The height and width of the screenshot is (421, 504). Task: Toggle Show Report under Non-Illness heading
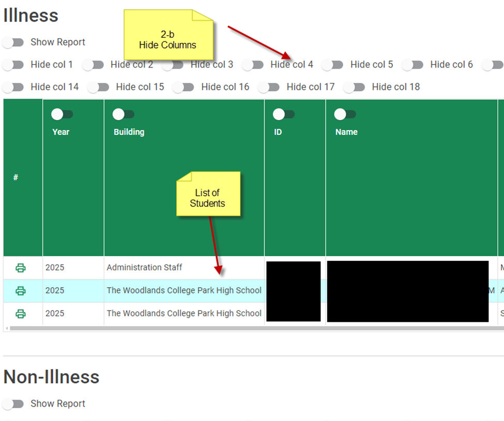coord(13,404)
